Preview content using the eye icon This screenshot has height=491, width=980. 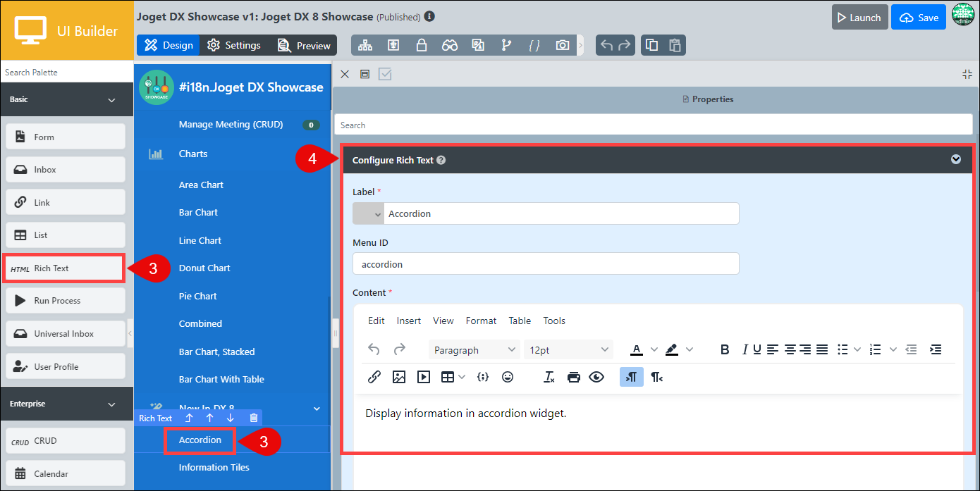pos(596,377)
